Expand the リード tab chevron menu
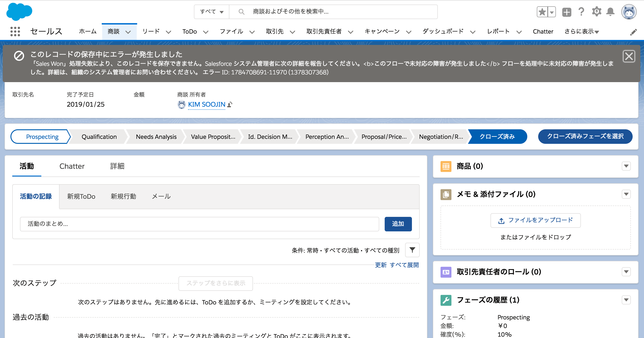This screenshot has height=338, width=644. (168, 32)
